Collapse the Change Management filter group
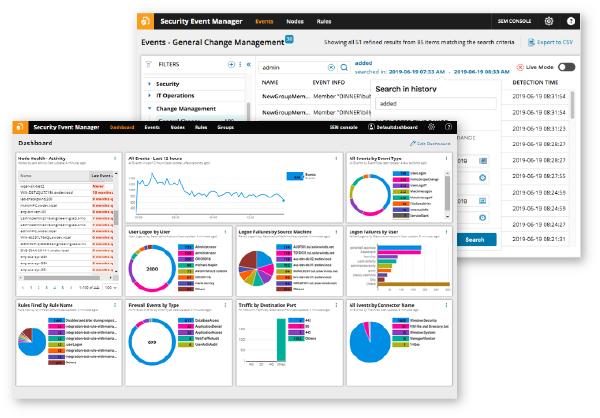The height and width of the screenshot is (418, 600). pyautogui.click(x=150, y=108)
